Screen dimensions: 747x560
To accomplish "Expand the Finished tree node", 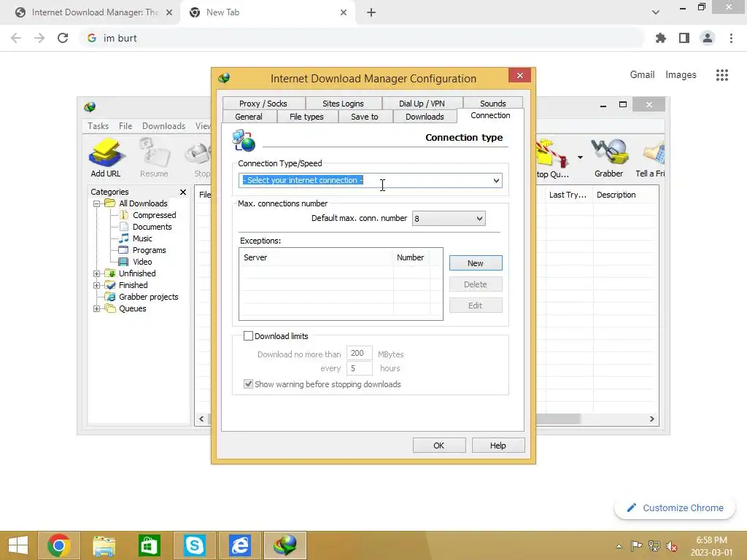I will [x=97, y=285].
